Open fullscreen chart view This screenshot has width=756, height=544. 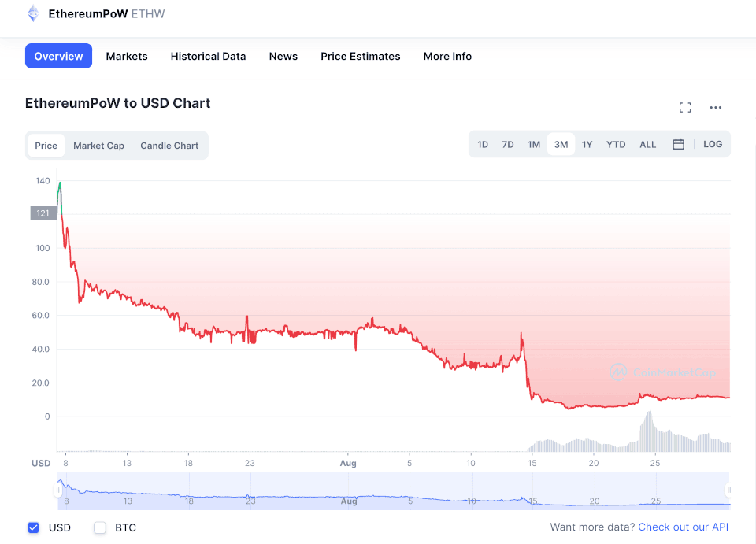pyautogui.click(x=685, y=107)
